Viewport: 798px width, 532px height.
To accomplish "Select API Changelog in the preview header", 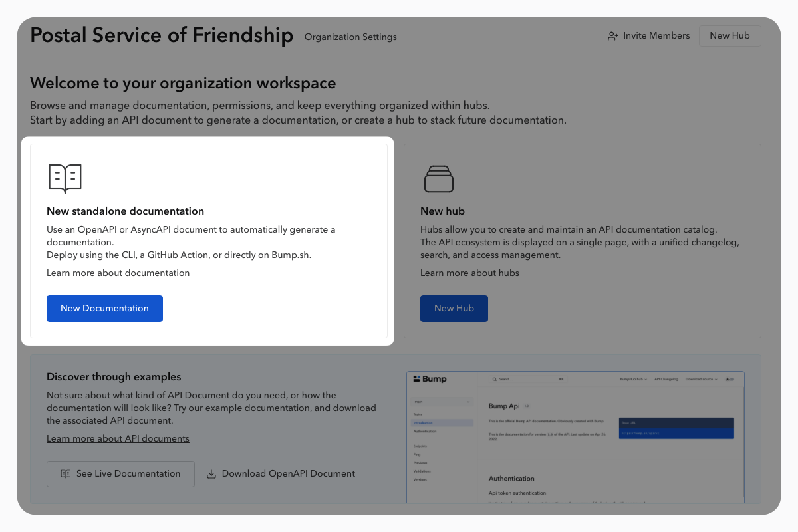I will (666, 379).
